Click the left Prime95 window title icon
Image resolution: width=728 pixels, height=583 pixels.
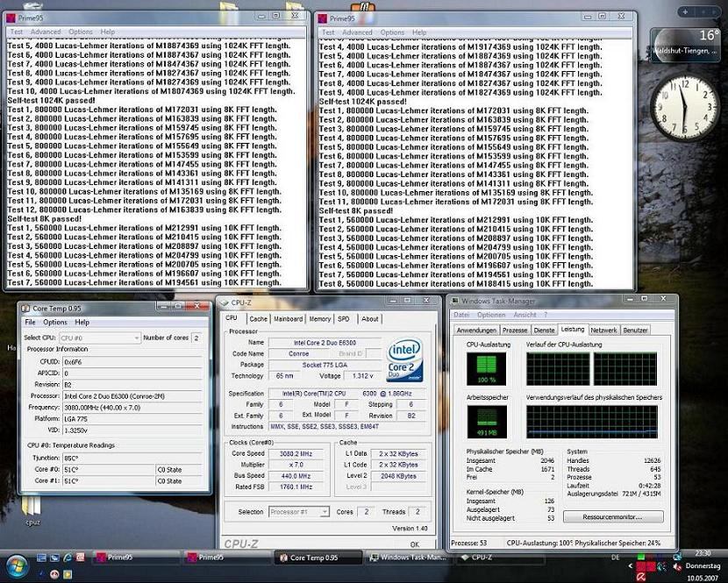pos(11,18)
